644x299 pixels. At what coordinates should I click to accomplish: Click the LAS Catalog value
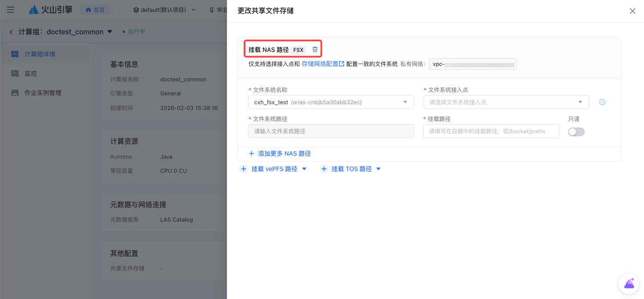pyautogui.click(x=176, y=219)
